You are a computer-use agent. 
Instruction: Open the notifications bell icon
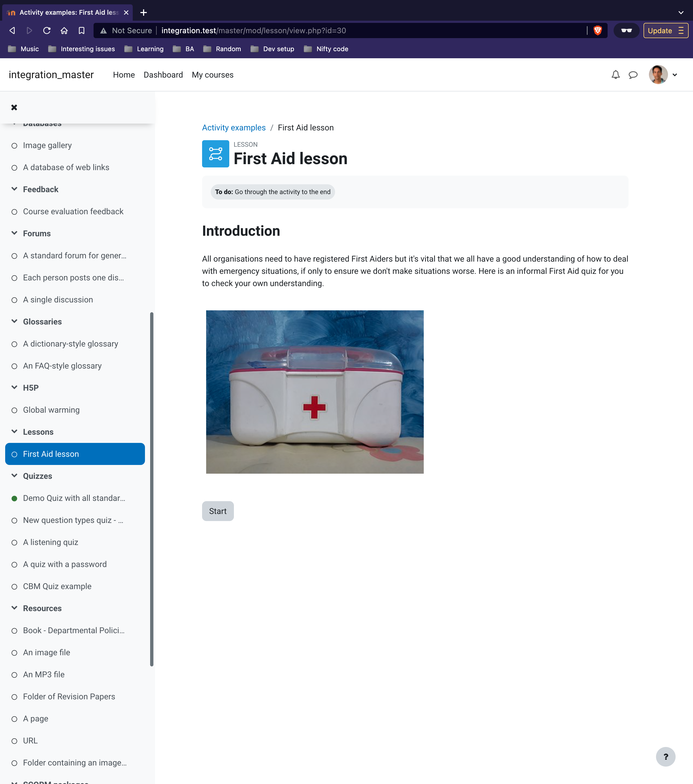(x=615, y=75)
